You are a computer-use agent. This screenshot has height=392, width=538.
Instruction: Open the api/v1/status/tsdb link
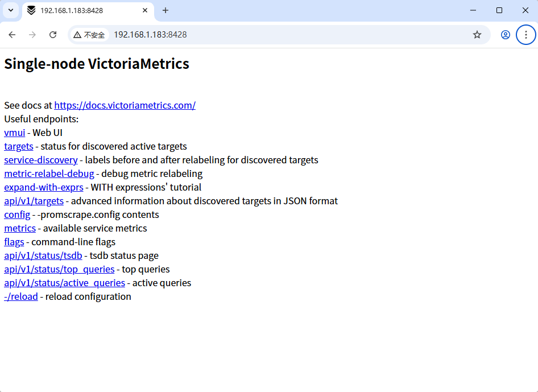[43, 255]
